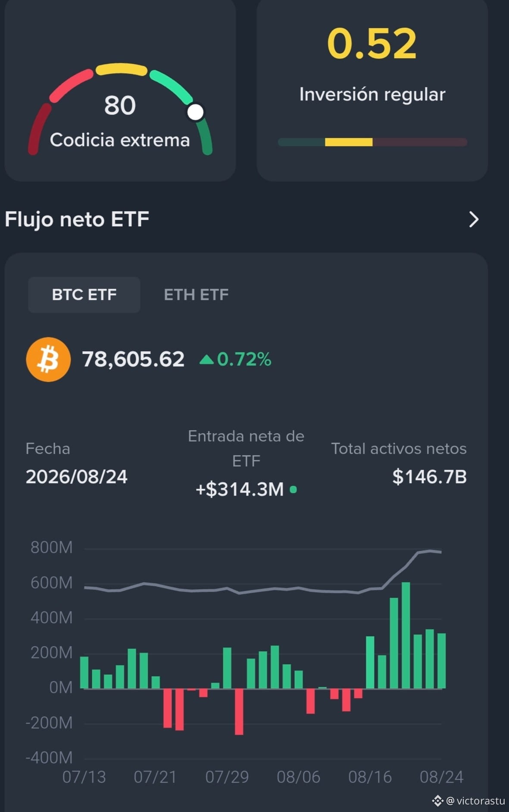
Task: Click the 2026/08/24 date value
Action: [x=77, y=477]
